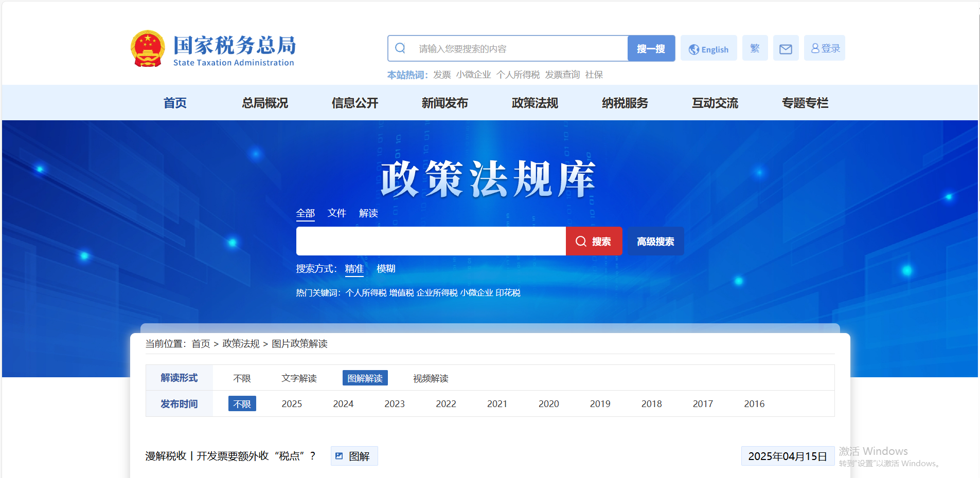Go to 政策法规 via the breadcrumb
Screen dimensions: 980x478
pos(241,344)
